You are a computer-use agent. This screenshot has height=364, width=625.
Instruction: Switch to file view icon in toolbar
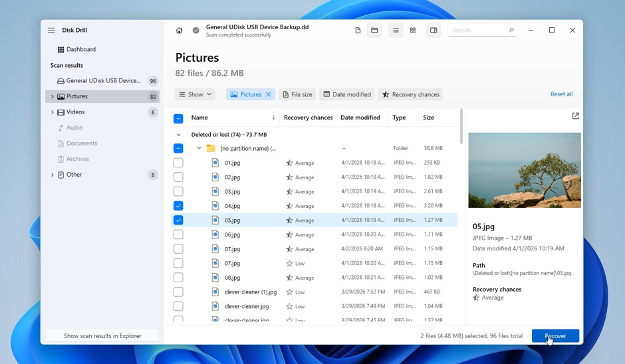[x=358, y=31]
